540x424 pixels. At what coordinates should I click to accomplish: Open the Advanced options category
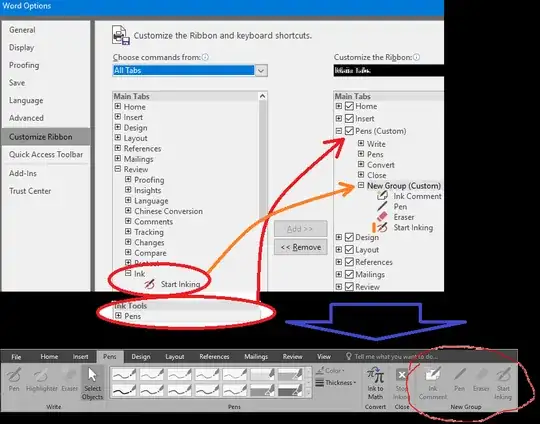[x=26, y=118]
